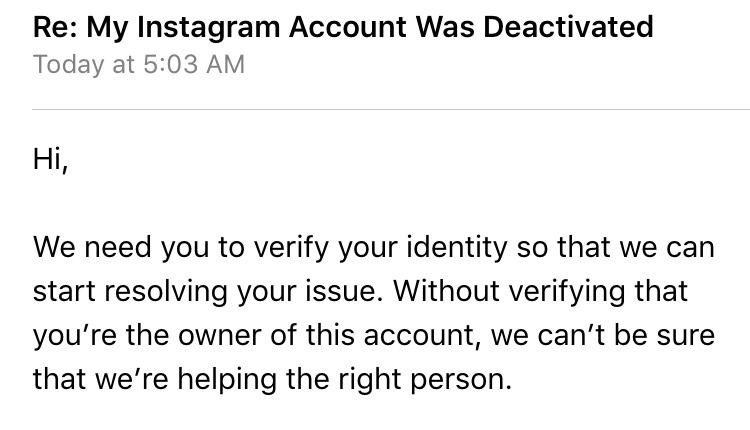The height and width of the screenshot is (430, 750).
Task: Click the 'Today at 5:03 AM' timestamp
Action: click(x=139, y=65)
